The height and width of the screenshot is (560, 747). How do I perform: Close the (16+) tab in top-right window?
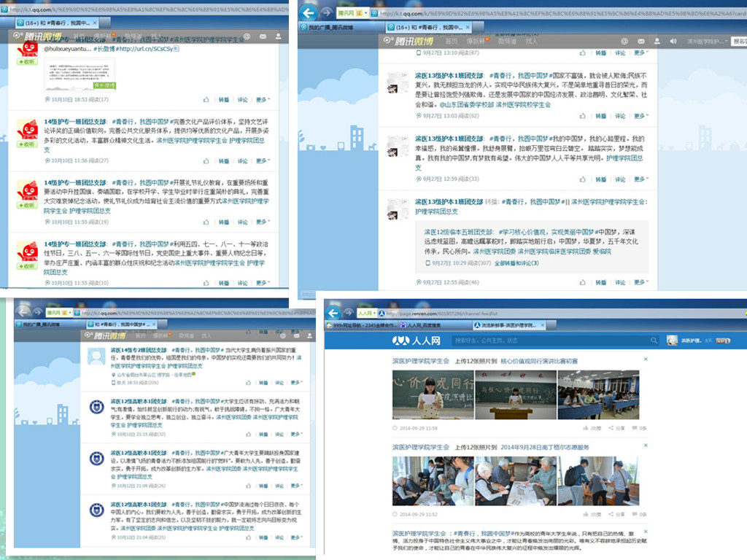tap(468, 28)
